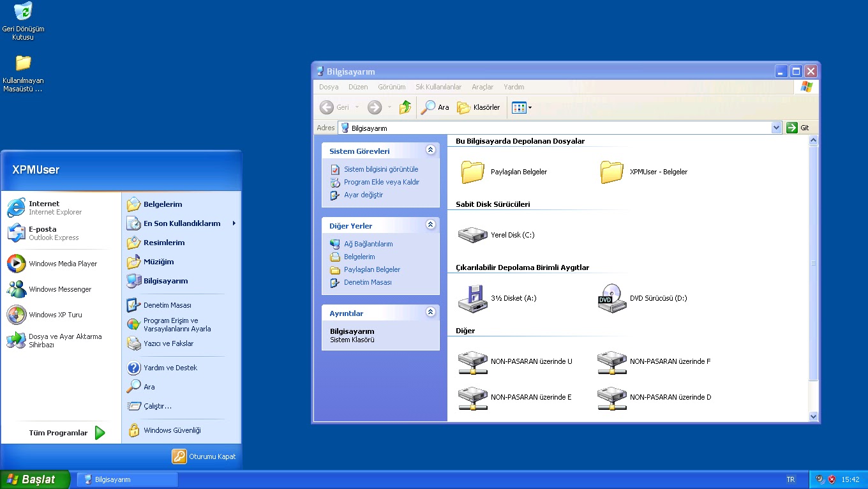Toggle the Klasörler folders toolbar button
Image resolution: width=868 pixels, height=489 pixels.
click(479, 107)
